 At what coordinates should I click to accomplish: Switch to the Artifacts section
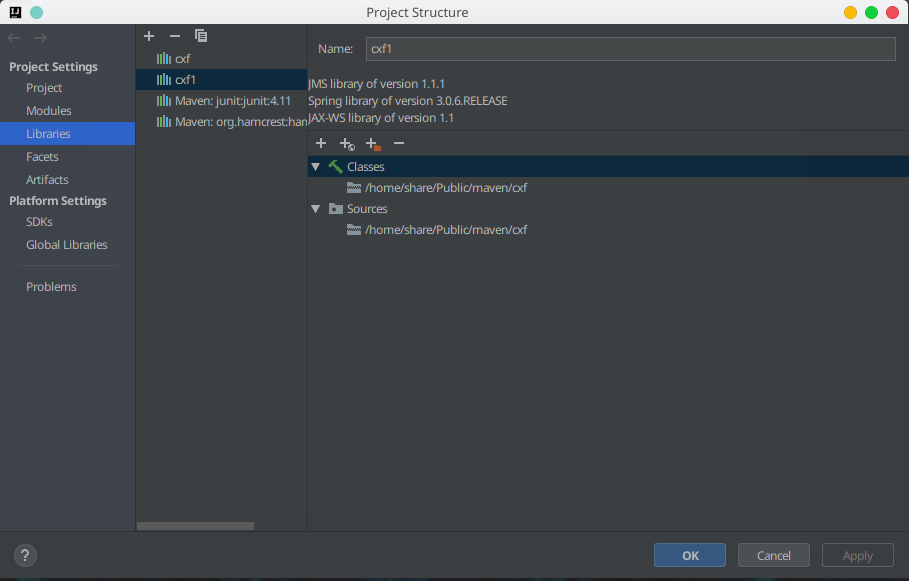[47, 180]
